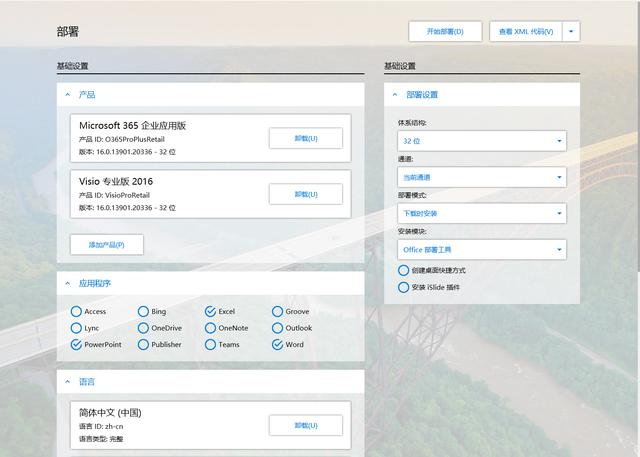Open the 安装模块 Office 部署工具 dropdown

(x=482, y=250)
